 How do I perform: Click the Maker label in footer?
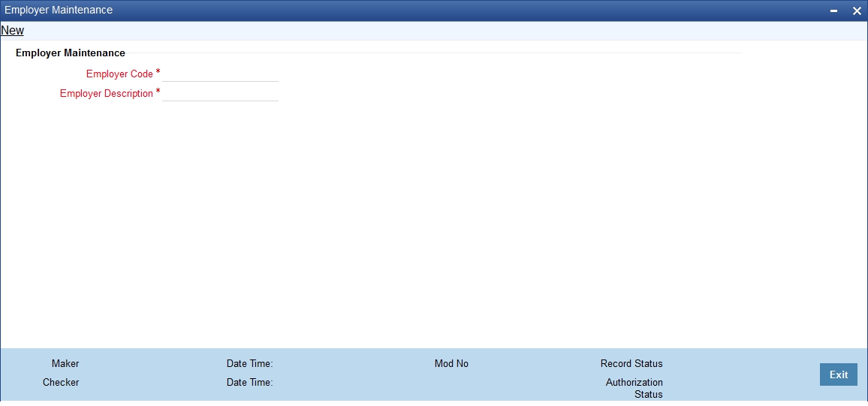[x=65, y=364]
